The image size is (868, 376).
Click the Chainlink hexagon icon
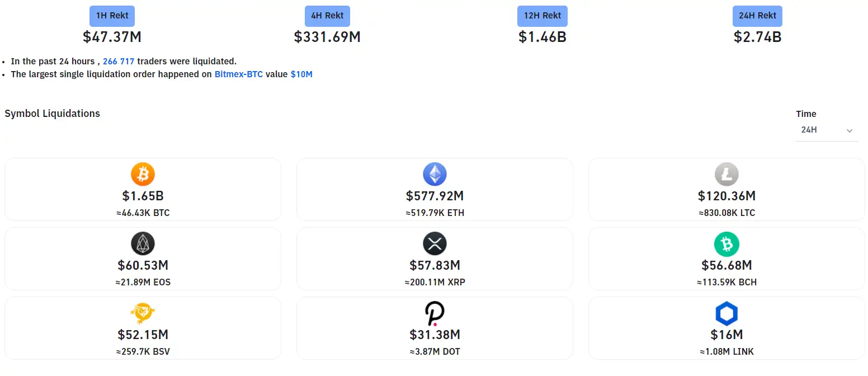click(727, 314)
